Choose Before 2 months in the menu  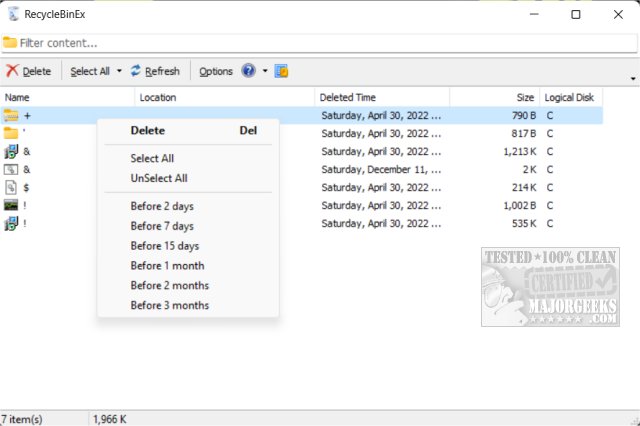(188, 286)
